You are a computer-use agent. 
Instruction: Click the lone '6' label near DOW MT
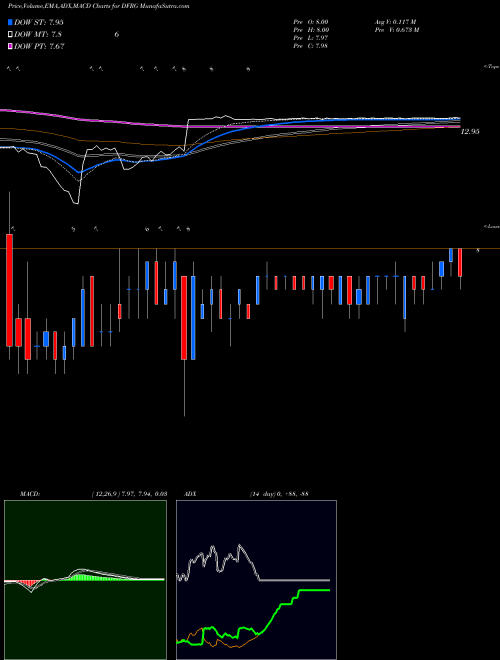tap(117, 35)
